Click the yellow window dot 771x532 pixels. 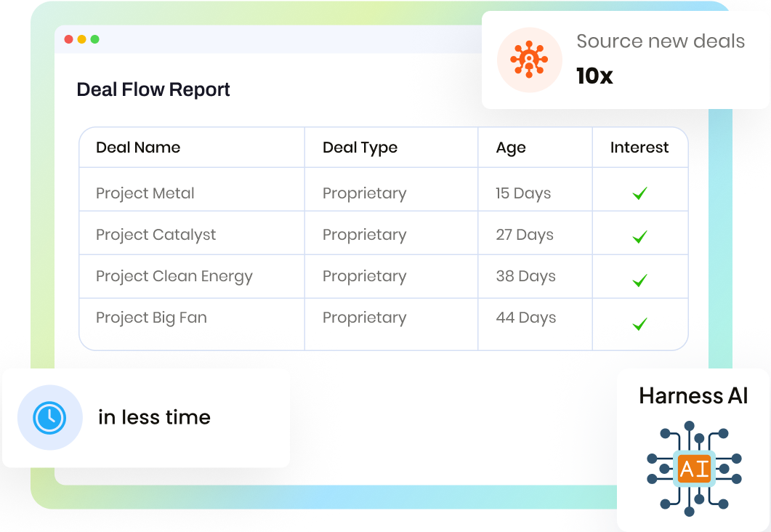[x=82, y=39]
